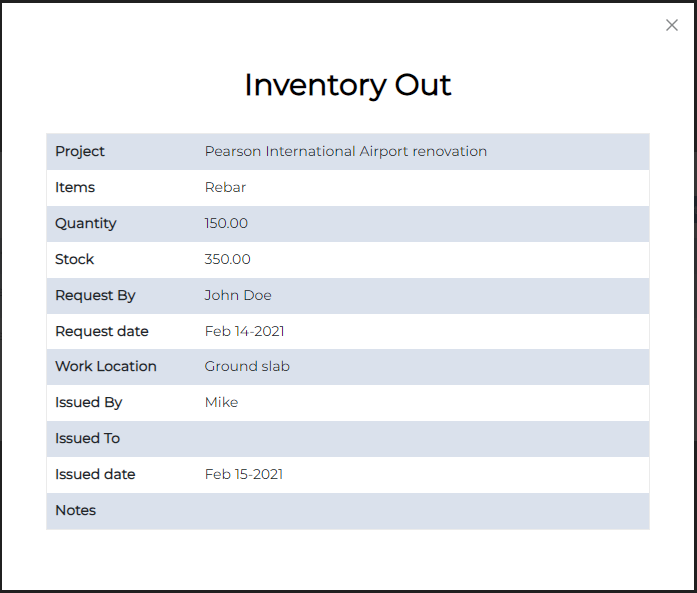Click the Work Location label

point(106,366)
